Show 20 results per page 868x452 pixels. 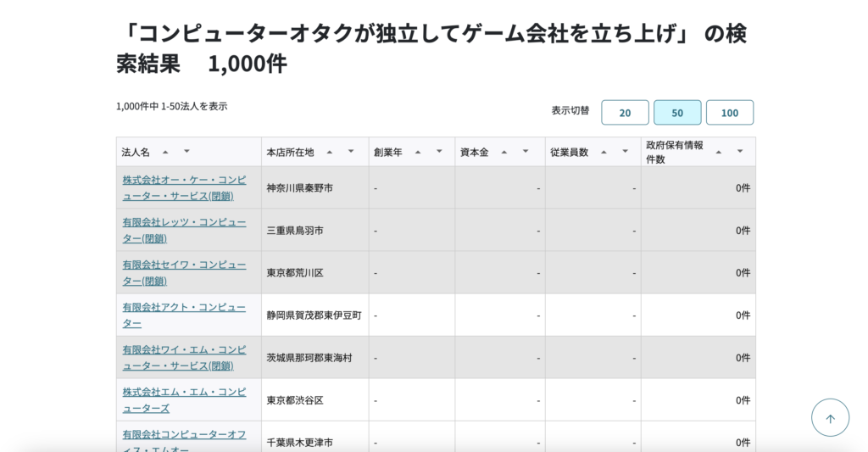(625, 113)
